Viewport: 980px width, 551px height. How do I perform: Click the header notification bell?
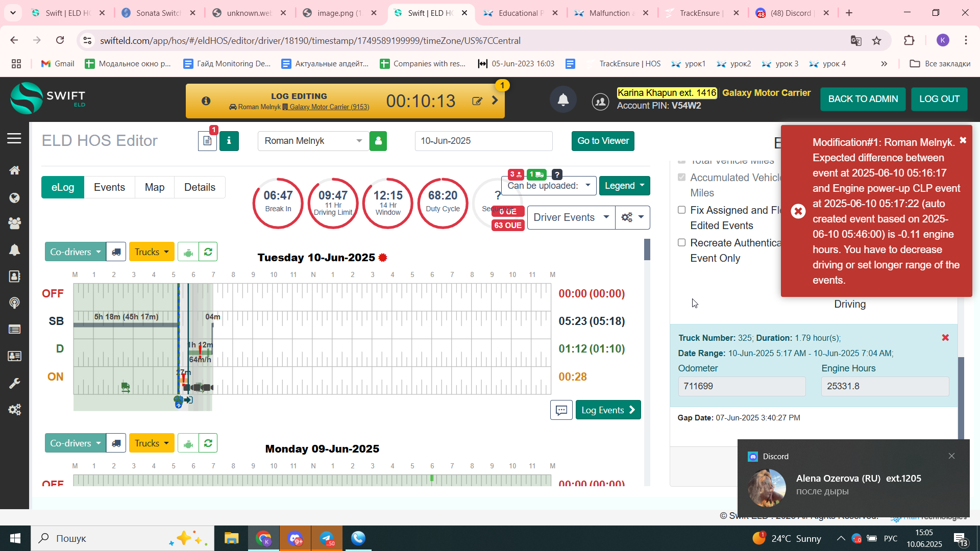[563, 100]
